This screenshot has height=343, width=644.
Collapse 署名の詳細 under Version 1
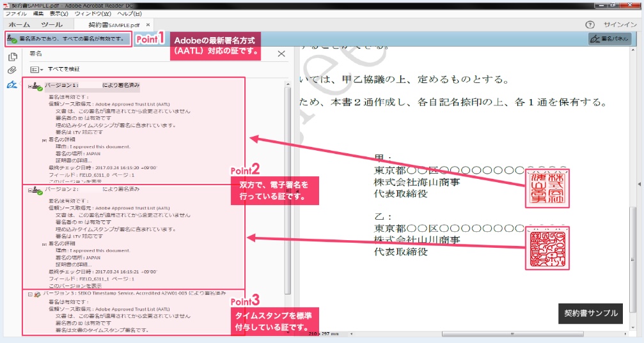coord(44,141)
